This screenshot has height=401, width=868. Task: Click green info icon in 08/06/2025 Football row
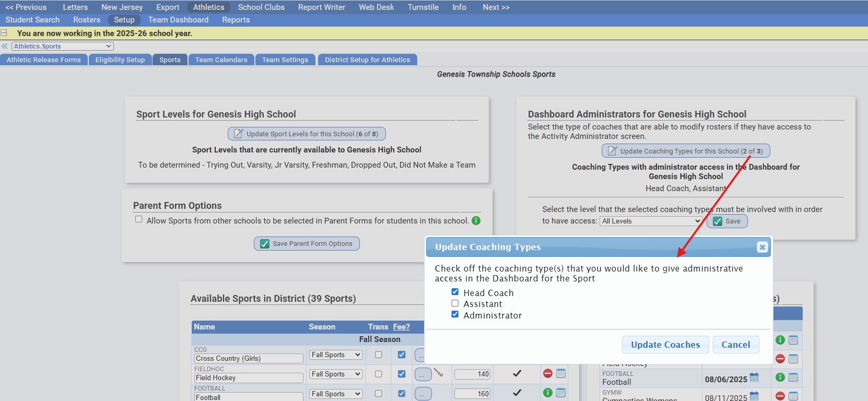point(780,377)
